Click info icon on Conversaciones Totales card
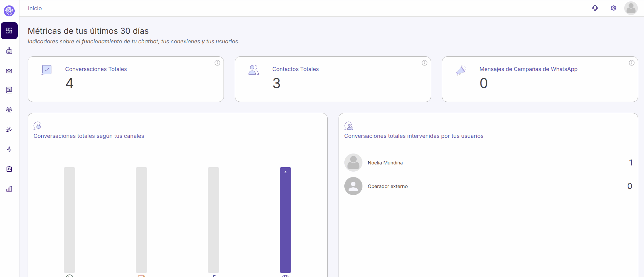Viewport: 644px width, 277px height. pos(217,63)
